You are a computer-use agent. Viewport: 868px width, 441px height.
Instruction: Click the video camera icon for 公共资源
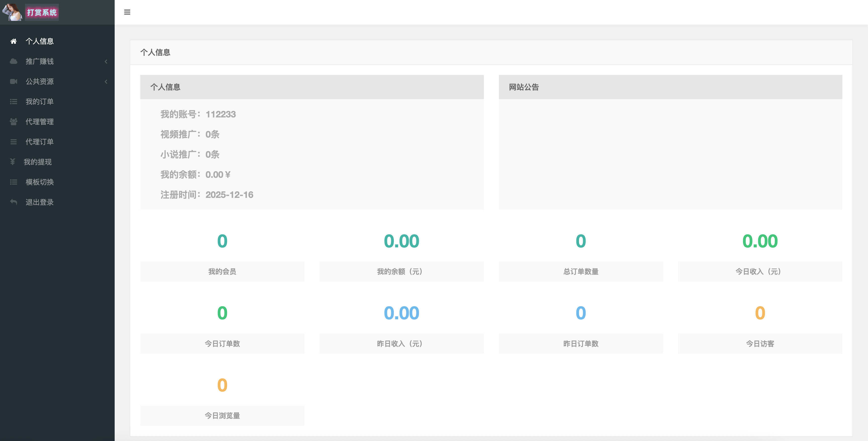pos(14,81)
